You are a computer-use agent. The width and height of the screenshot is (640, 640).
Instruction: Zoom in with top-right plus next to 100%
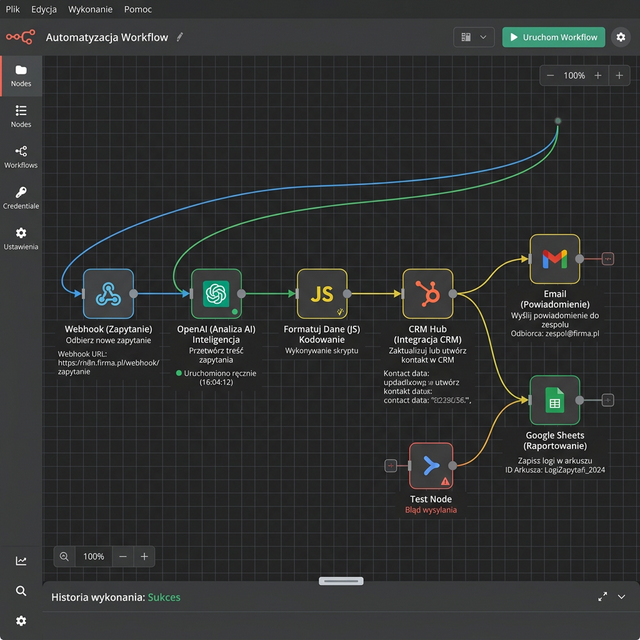point(598,76)
